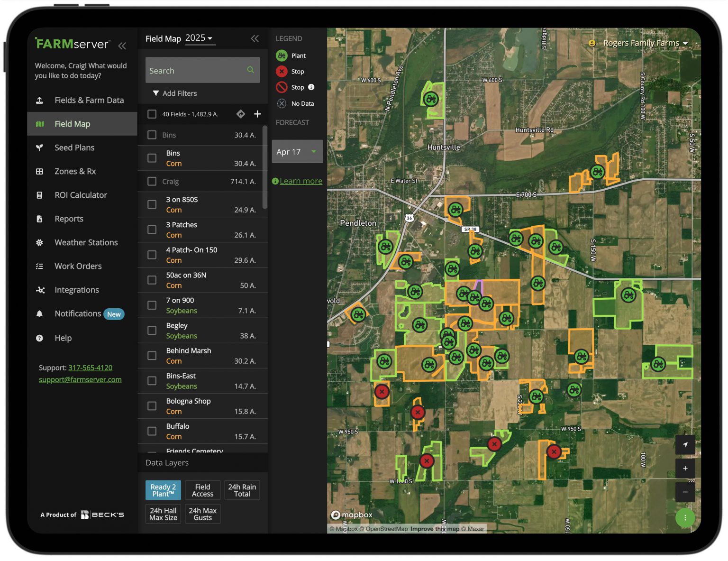Image resolution: width=728 pixels, height=561 pixels.
Task: Select the 24h Max Gusts layer
Action: 202,514
